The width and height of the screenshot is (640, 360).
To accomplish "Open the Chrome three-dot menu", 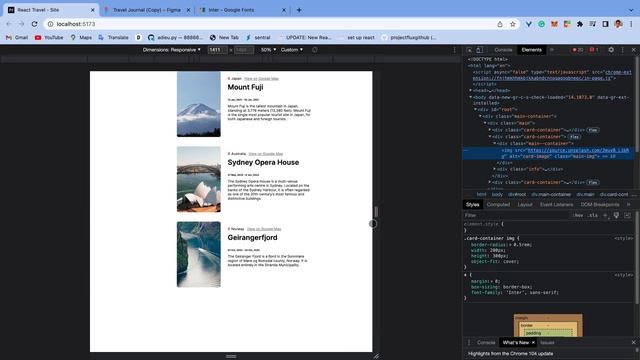I will (x=631, y=24).
